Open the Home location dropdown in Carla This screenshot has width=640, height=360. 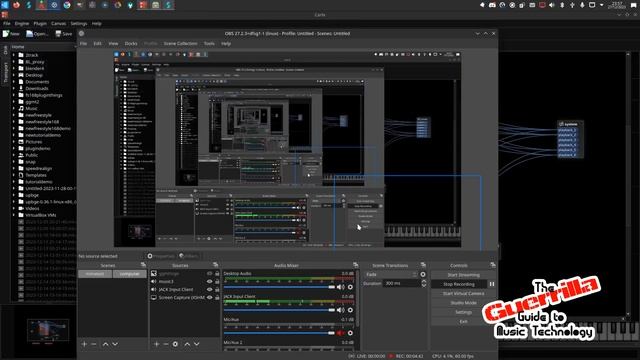pos(43,47)
